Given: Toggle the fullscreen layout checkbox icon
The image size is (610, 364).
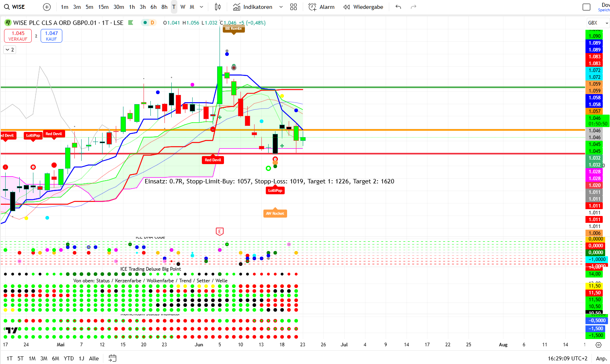Looking at the screenshot, I should point(586,7).
